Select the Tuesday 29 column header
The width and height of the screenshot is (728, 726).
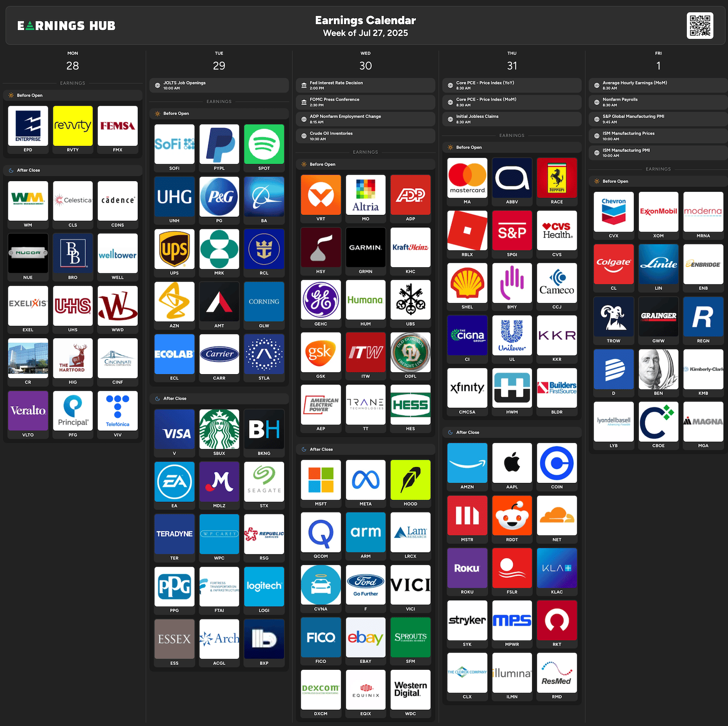point(219,61)
